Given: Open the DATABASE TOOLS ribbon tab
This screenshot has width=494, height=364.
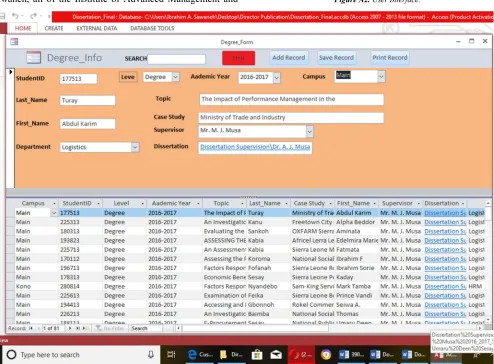Looking at the screenshot, I should click(x=152, y=28).
